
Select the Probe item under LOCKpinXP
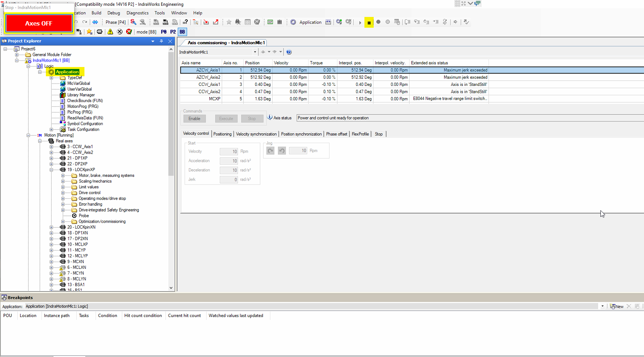point(84,216)
